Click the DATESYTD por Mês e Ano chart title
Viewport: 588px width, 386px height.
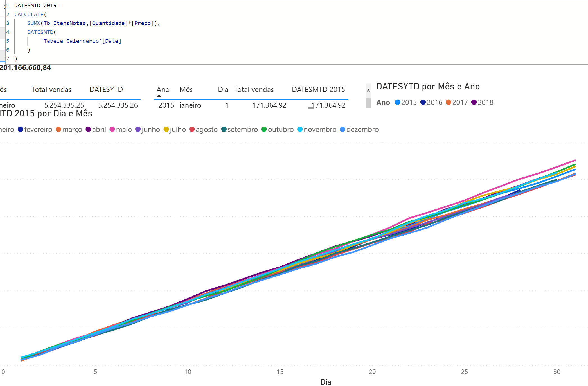pyautogui.click(x=428, y=86)
